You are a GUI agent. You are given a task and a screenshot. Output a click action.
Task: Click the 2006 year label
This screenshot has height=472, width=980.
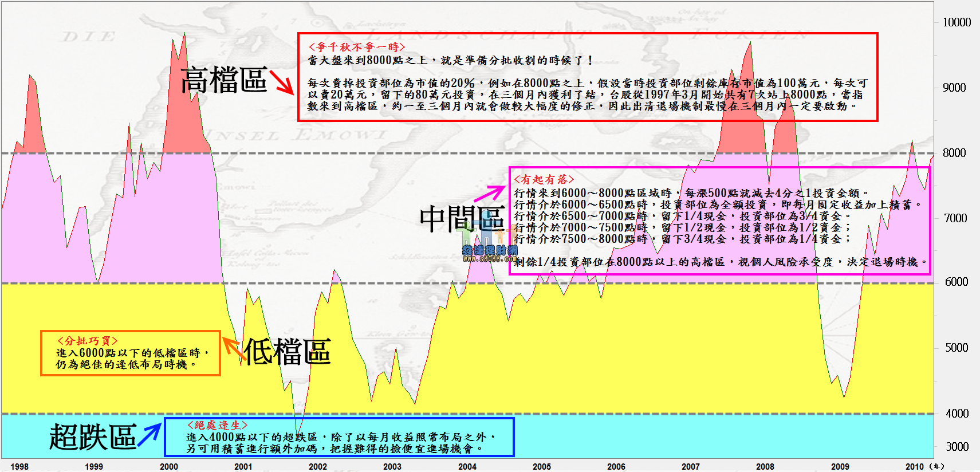[x=616, y=466]
